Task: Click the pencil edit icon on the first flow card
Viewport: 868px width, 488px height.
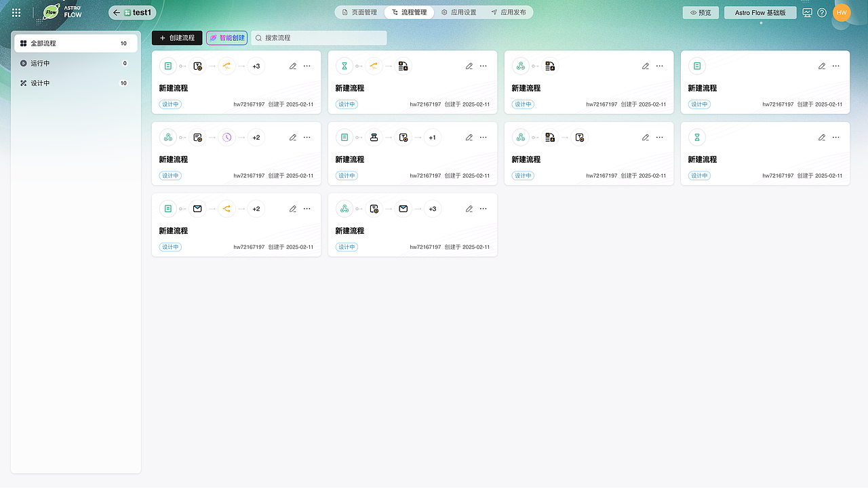Action: [292, 66]
